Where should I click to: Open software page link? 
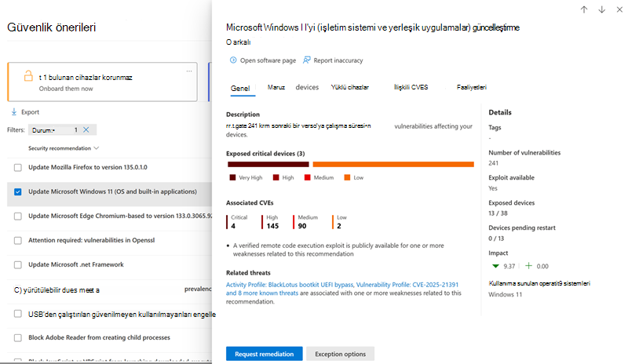point(268,60)
